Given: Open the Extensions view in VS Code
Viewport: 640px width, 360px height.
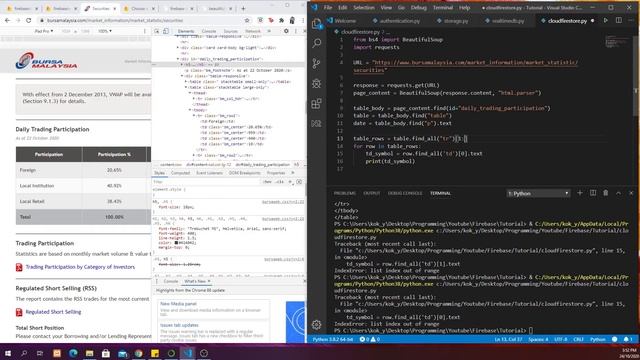Looking at the screenshot, I should [x=316, y=103].
